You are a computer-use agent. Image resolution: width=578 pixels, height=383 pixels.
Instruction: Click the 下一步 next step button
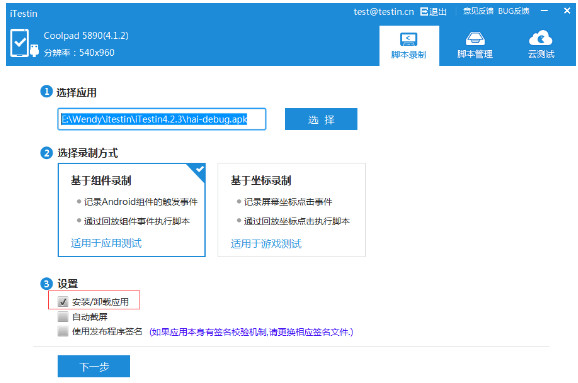94,366
